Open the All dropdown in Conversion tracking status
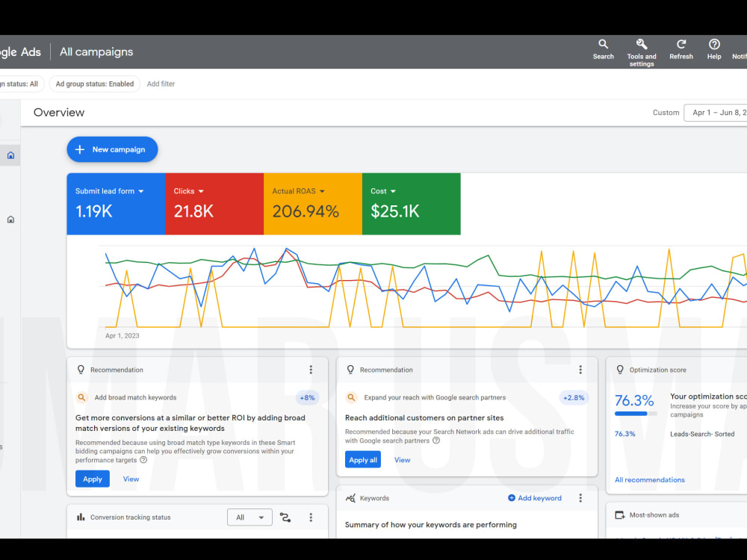 click(x=249, y=517)
